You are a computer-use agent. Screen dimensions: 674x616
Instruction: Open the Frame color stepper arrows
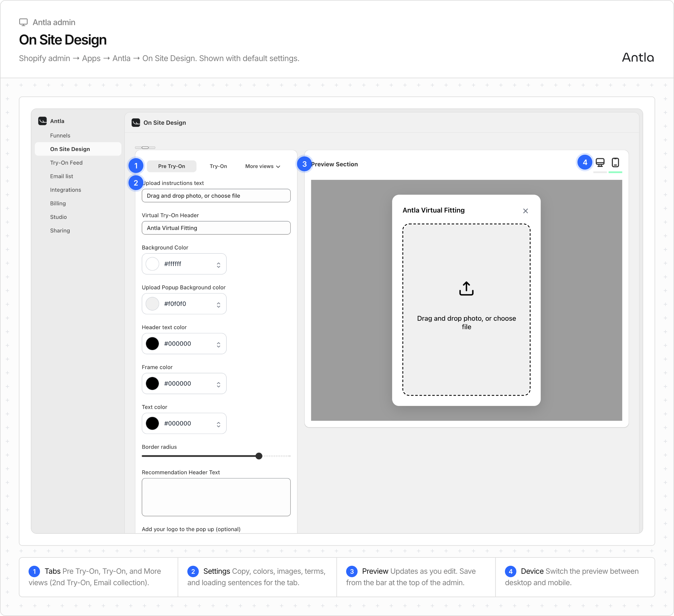218,385
